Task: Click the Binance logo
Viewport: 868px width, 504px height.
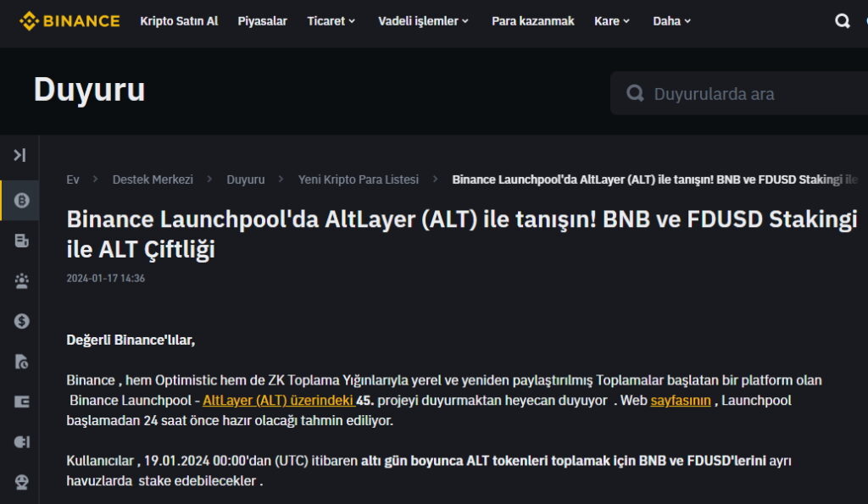Action: pyautogui.click(x=70, y=21)
